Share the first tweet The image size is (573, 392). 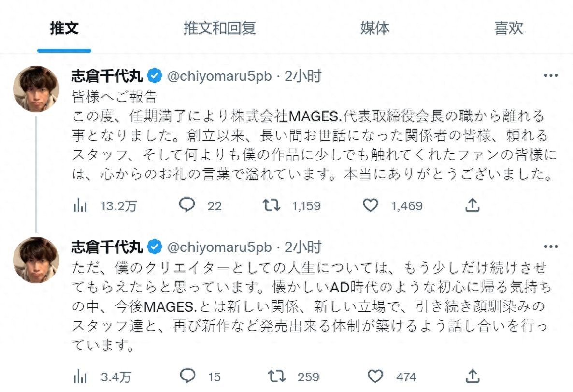(472, 205)
